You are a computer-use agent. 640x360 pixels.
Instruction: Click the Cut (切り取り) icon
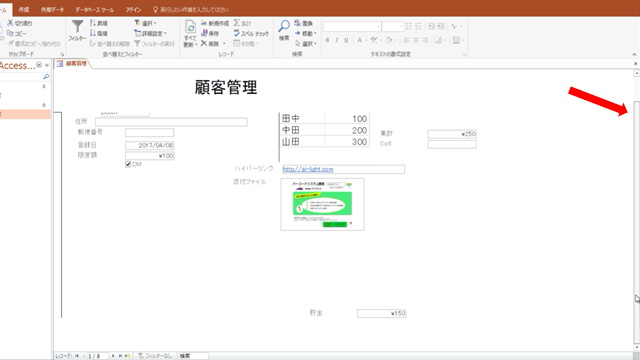point(11,23)
